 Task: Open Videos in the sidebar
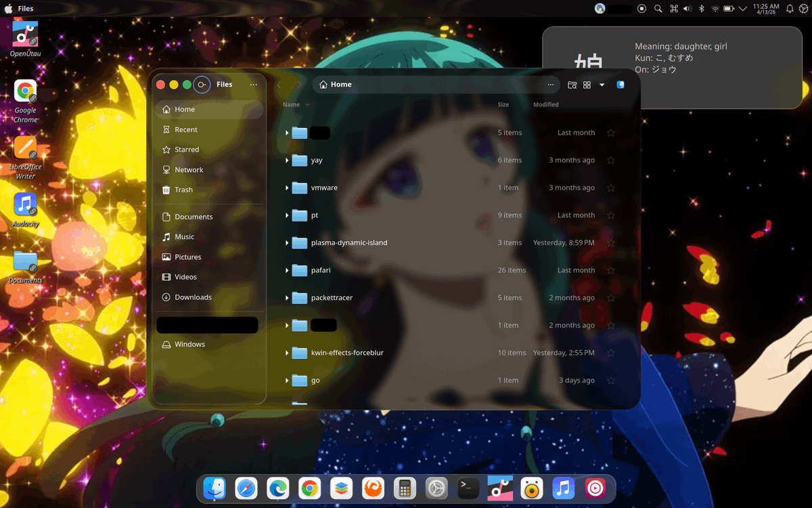[x=209, y=277]
